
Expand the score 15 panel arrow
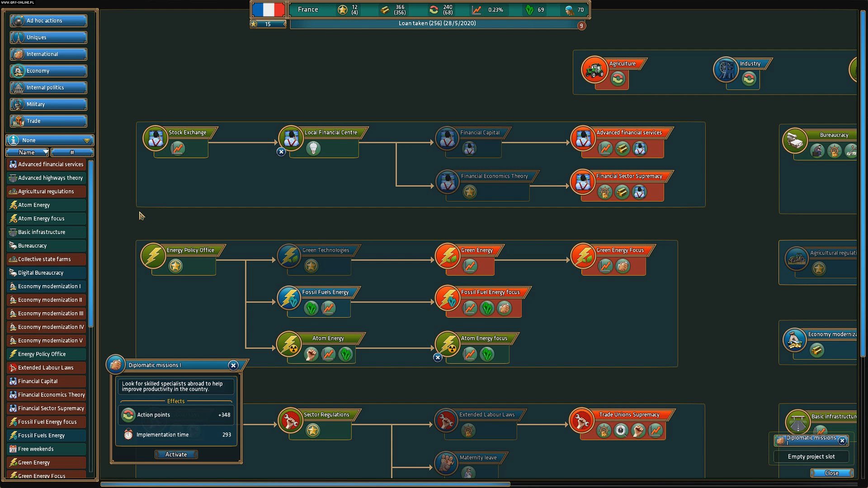pyautogui.click(x=284, y=24)
